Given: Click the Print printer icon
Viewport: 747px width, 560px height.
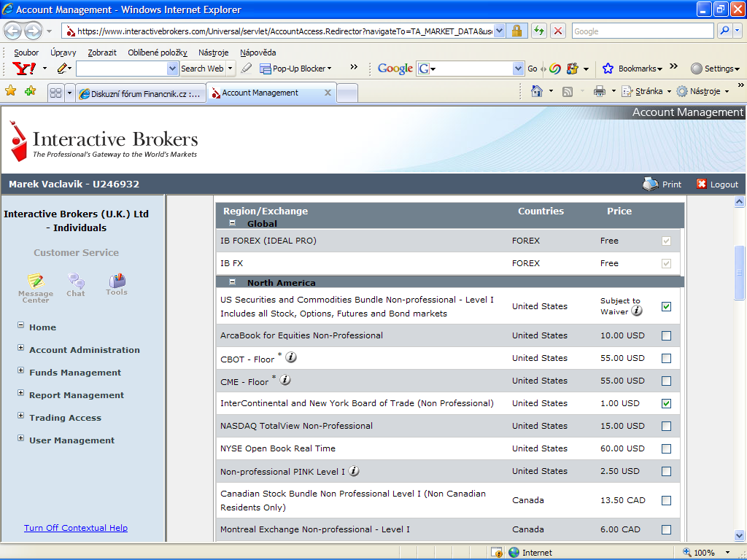Looking at the screenshot, I should pyautogui.click(x=650, y=184).
